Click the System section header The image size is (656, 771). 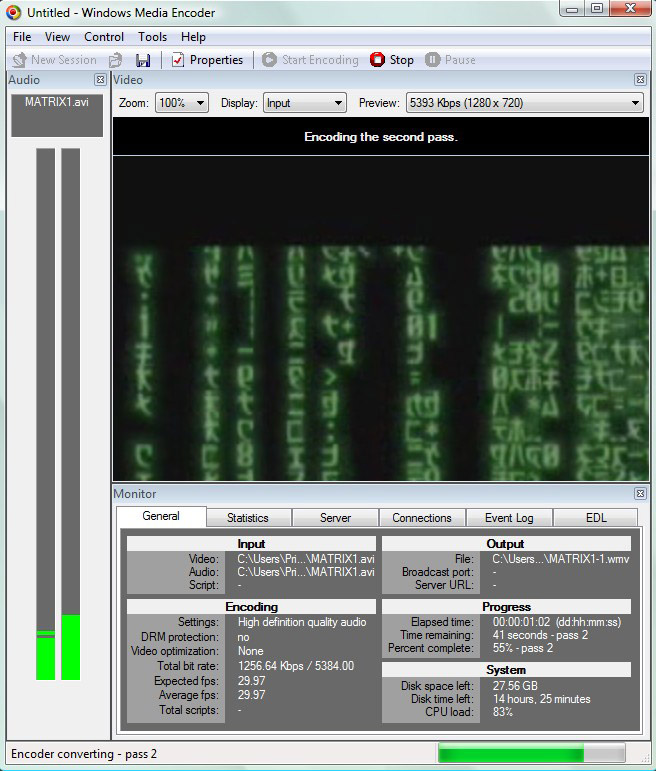506,670
